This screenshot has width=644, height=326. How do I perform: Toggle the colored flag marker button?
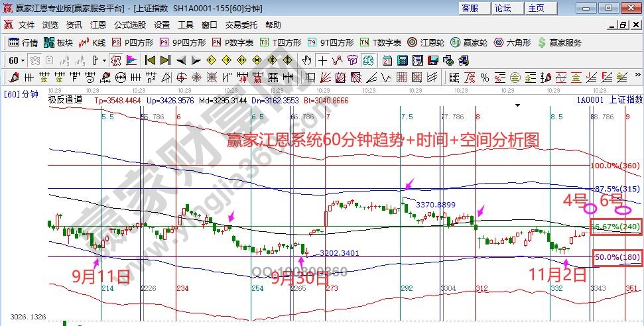(x=131, y=60)
